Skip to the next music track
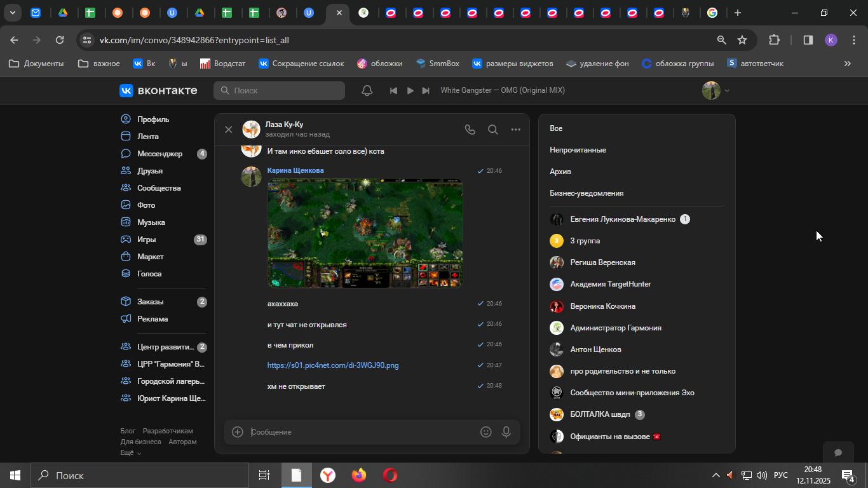The width and height of the screenshot is (868, 488). [426, 91]
